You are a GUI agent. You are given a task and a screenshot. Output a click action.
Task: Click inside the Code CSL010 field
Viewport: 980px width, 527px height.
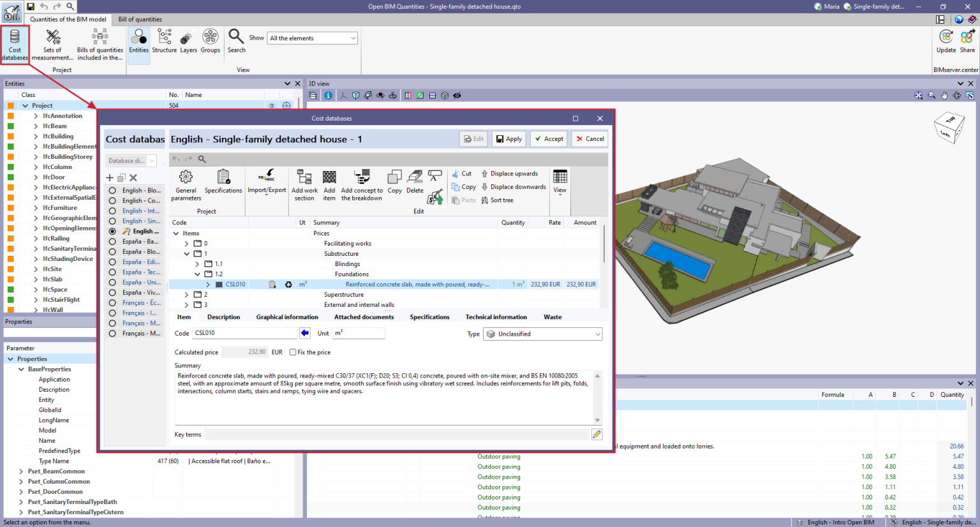246,332
